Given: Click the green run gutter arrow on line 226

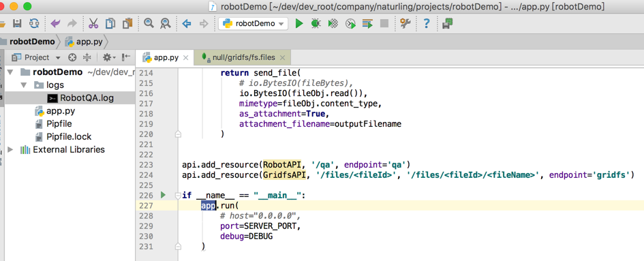Looking at the screenshot, I should click(163, 195).
